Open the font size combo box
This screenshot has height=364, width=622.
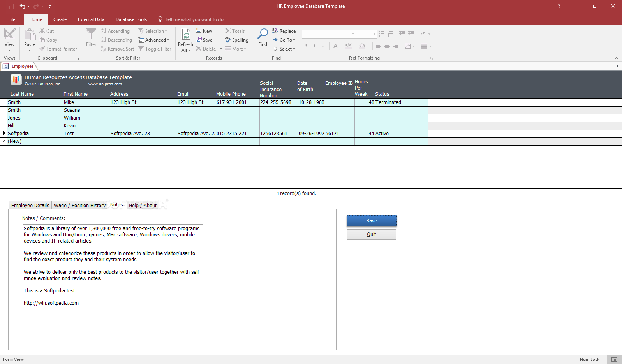(367, 34)
